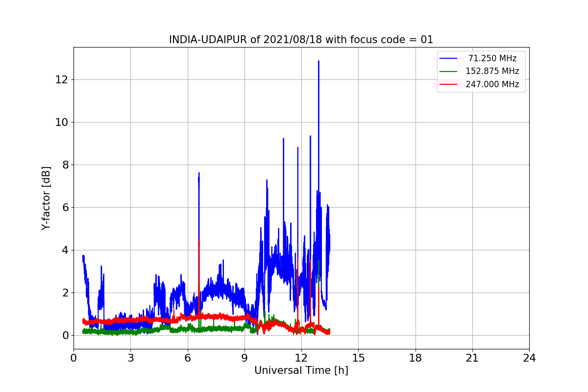Image resolution: width=588 pixels, height=392 pixels.
Task: Select the 247.000 MHz legend label
Action: [492, 84]
